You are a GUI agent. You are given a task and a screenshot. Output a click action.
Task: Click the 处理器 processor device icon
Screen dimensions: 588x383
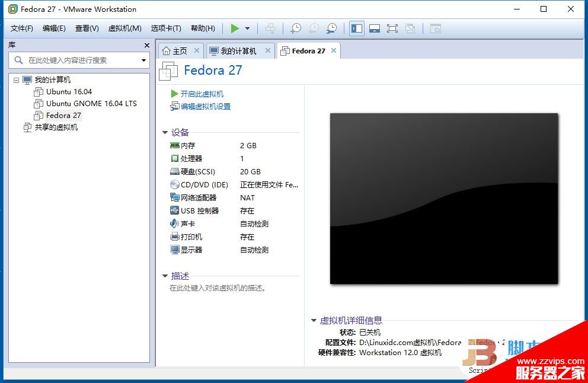175,158
